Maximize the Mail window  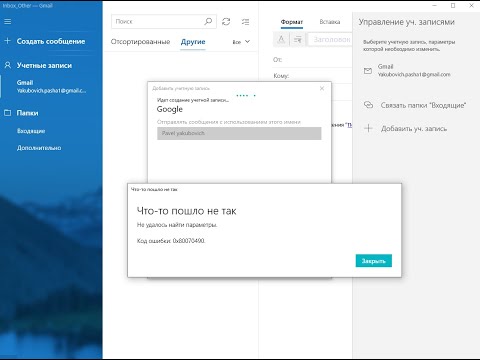click(453, 5)
